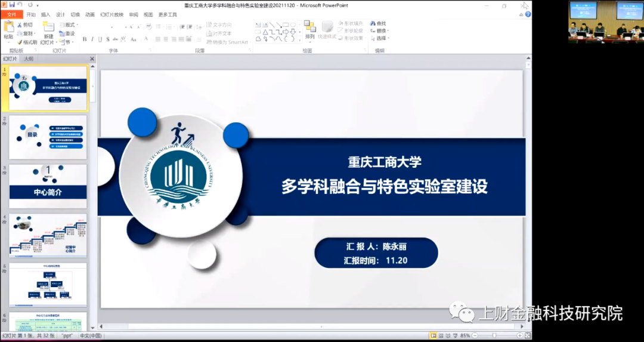Click the font color A button
The height and width of the screenshot is (342, 644).
tap(146, 39)
